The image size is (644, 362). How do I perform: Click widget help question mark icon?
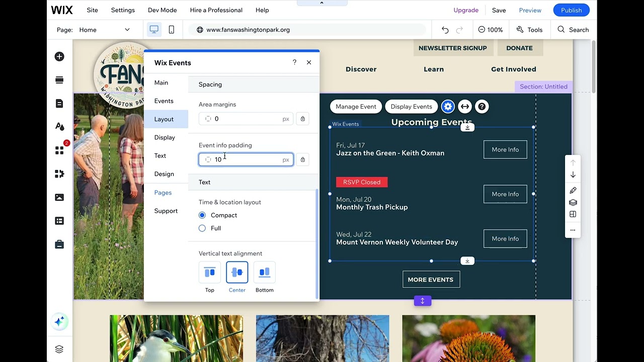tap(482, 107)
